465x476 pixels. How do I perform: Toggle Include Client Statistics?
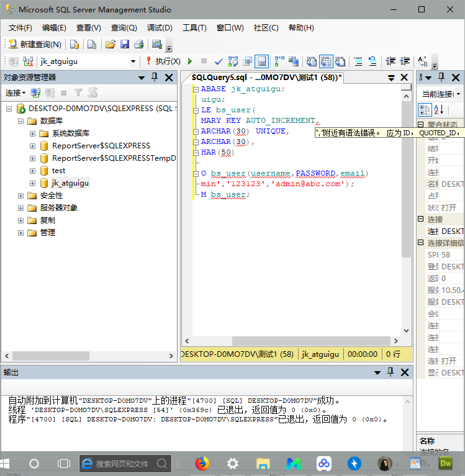tap(294, 61)
